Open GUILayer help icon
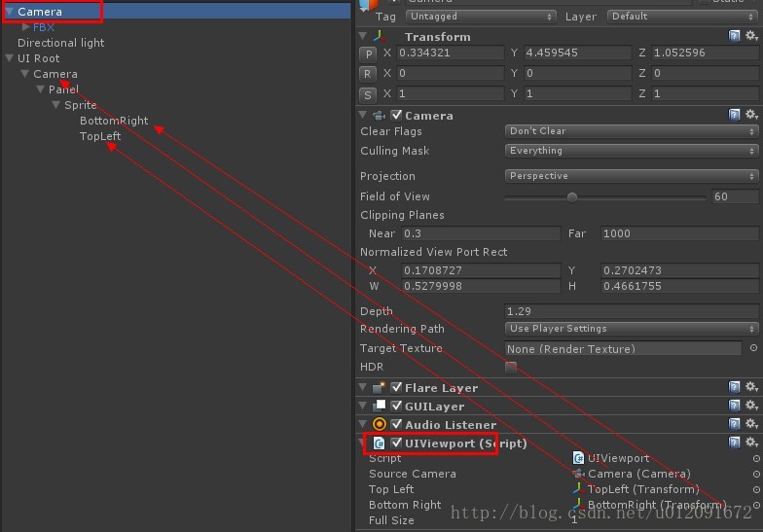The height and width of the screenshot is (532, 763). (x=734, y=405)
